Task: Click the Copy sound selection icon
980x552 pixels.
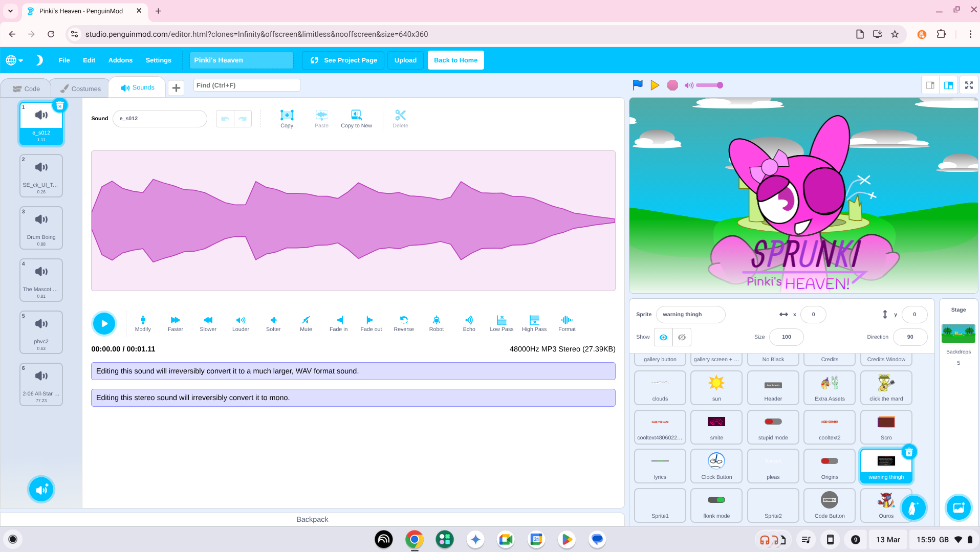Action: pyautogui.click(x=287, y=119)
